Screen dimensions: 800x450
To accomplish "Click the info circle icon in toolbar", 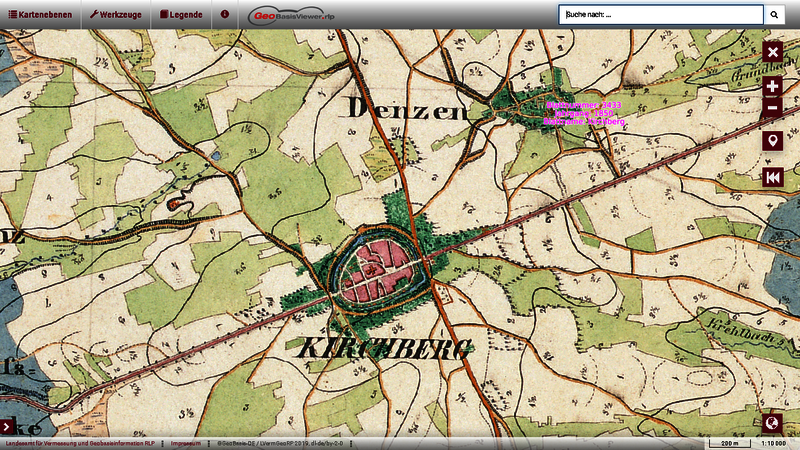I will tap(224, 14).
